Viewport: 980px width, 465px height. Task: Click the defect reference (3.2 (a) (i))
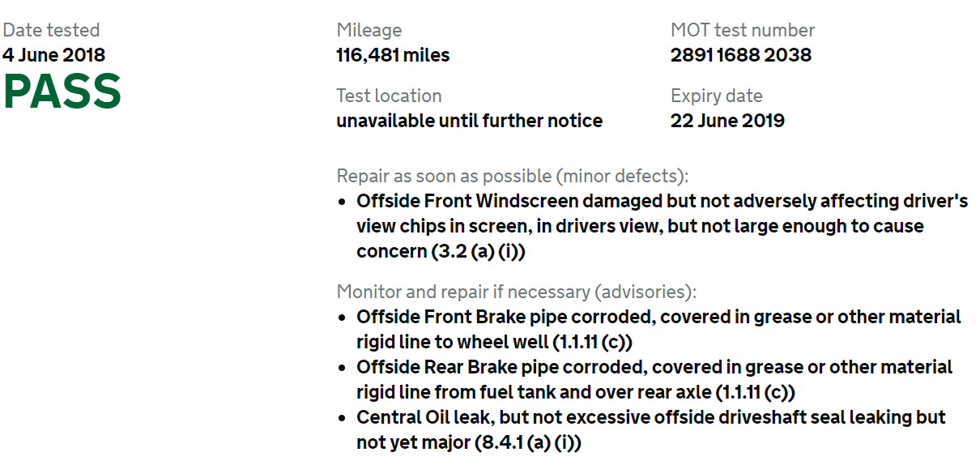[478, 252]
